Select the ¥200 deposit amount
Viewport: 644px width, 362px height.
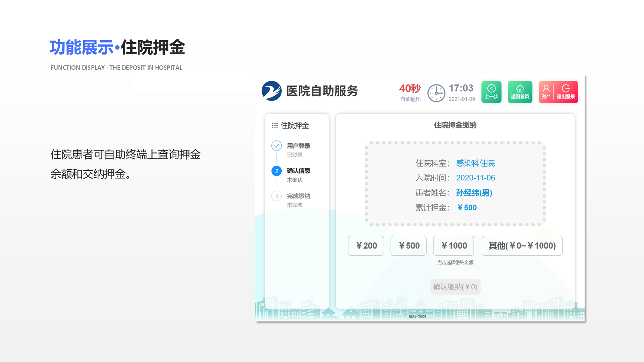366,246
